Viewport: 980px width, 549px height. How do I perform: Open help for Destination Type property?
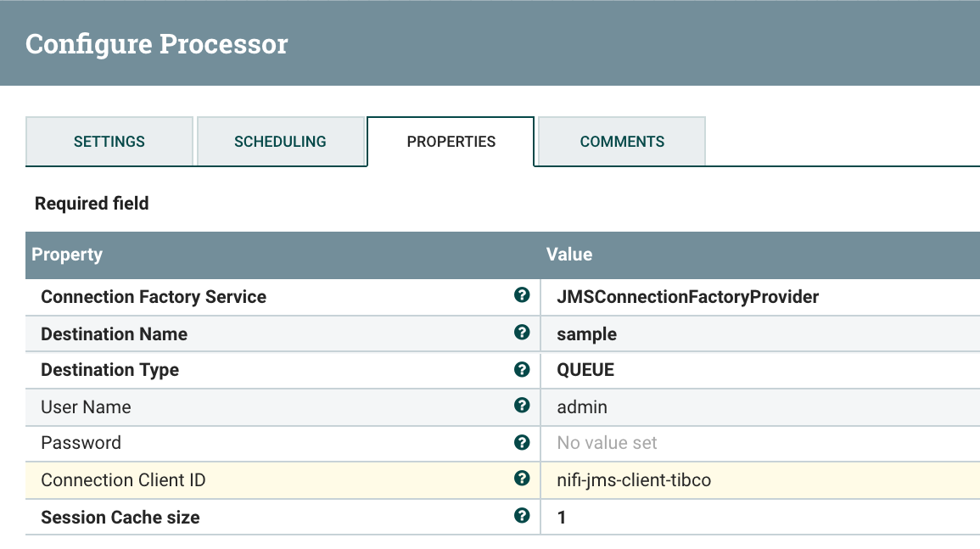(x=521, y=369)
